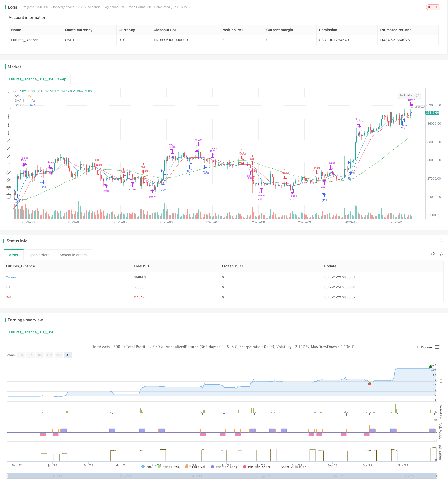
Task: Toggle the PnL series in legend
Action: pyautogui.click(x=147, y=467)
